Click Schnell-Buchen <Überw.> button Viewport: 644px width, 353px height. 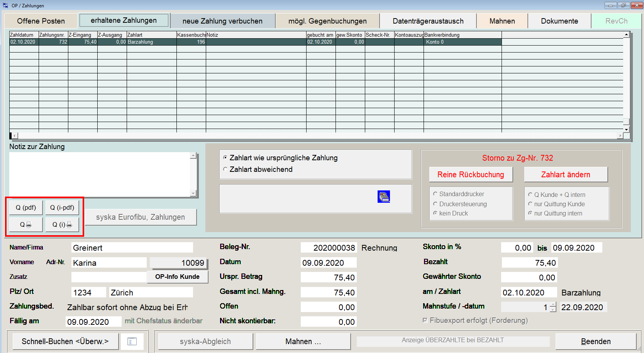pyautogui.click(x=65, y=341)
